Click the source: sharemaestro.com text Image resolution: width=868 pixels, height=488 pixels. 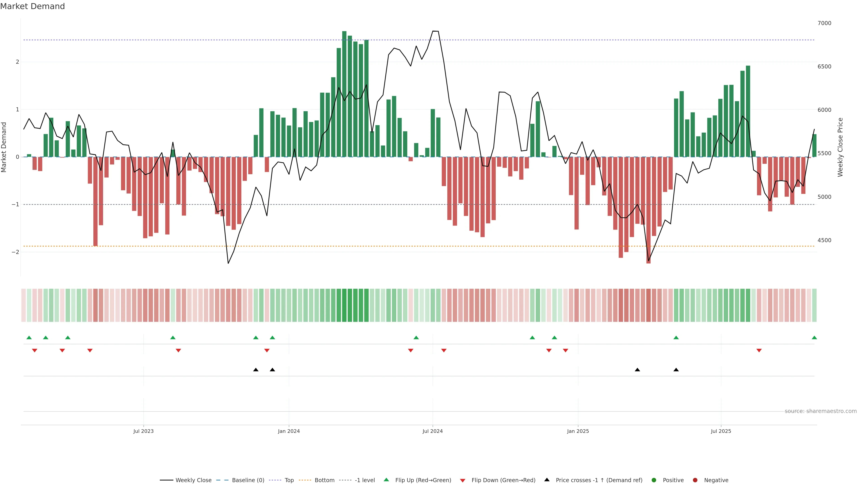[x=821, y=411]
